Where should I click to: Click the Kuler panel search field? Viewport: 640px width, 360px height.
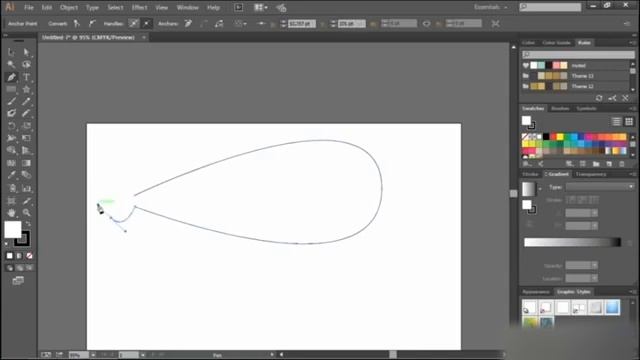(x=578, y=54)
